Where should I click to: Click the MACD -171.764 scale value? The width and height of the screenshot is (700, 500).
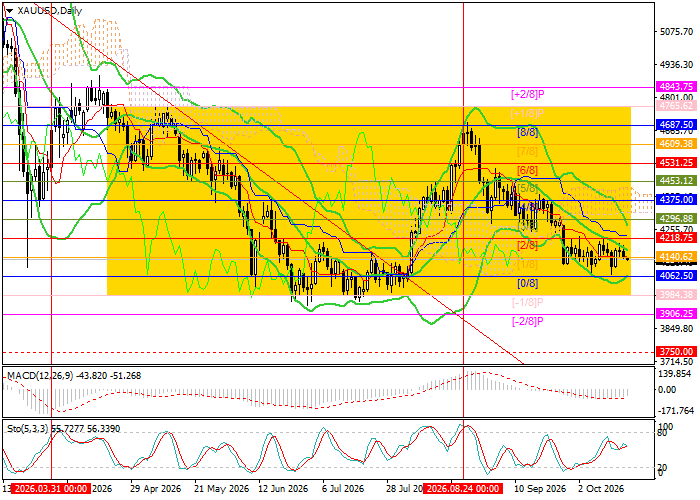pyautogui.click(x=676, y=411)
